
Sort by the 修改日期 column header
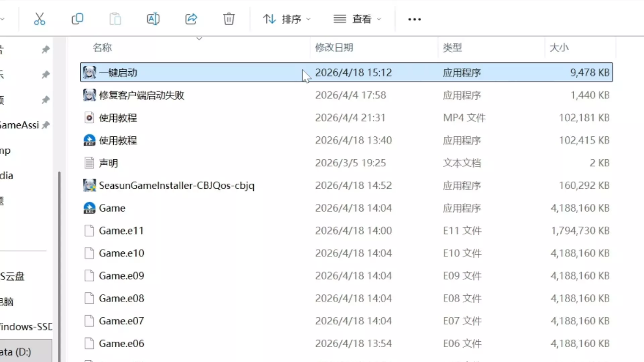point(334,48)
